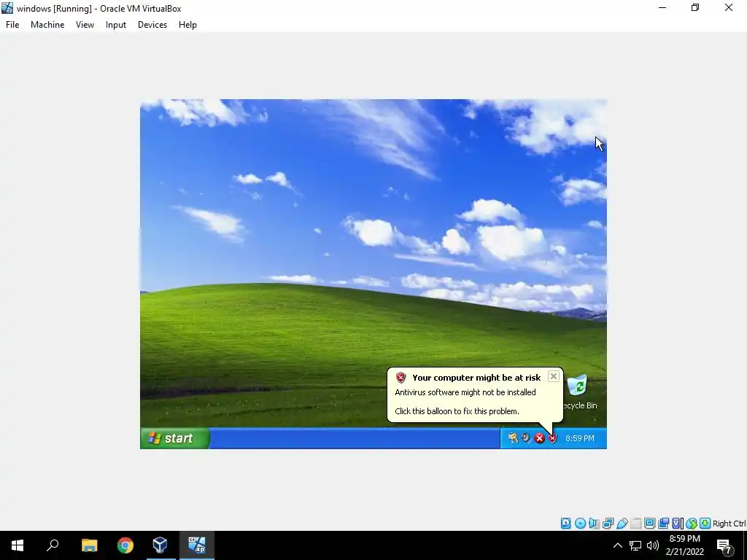
Task: Launch Google Chrome from host taskbar
Action: pyautogui.click(x=125, y=545)
